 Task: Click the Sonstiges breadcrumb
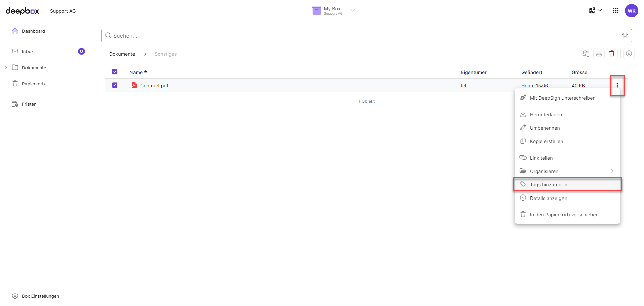click(166, 54)
